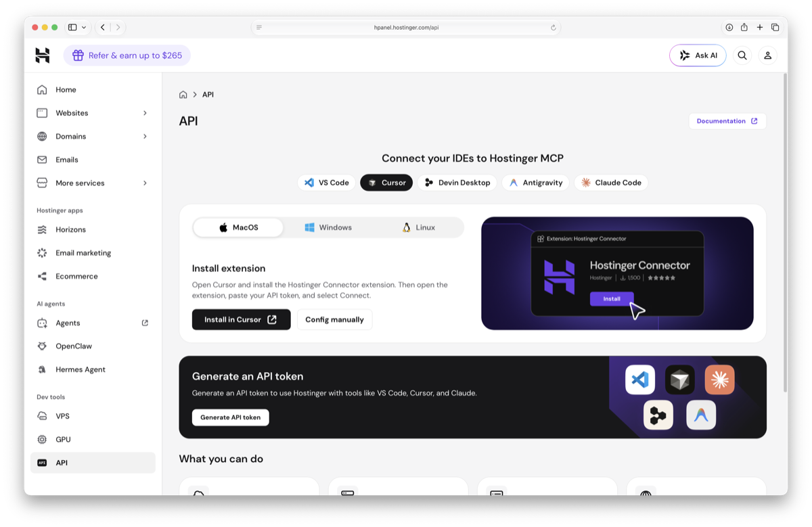This screenshot has height=527, width=812.
Task: Open the Documentation link
Action: pyautogui.click(x=727, y=121)
